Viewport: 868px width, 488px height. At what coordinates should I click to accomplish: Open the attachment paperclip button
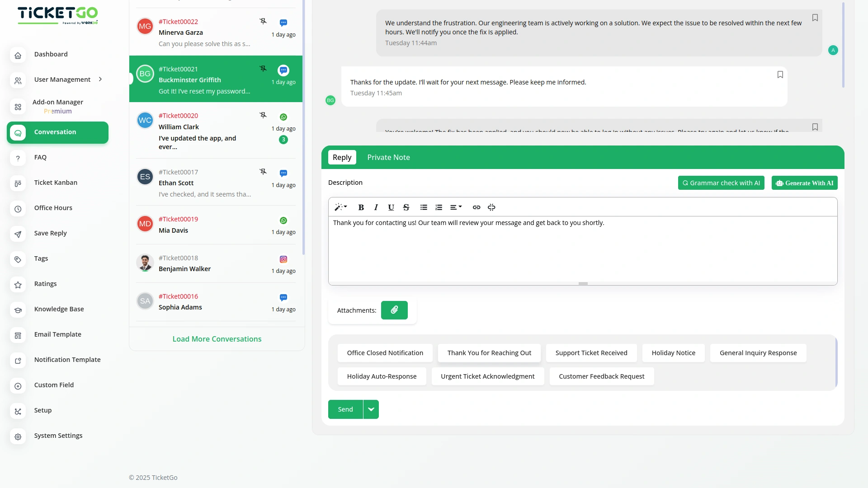coord(394,310)
